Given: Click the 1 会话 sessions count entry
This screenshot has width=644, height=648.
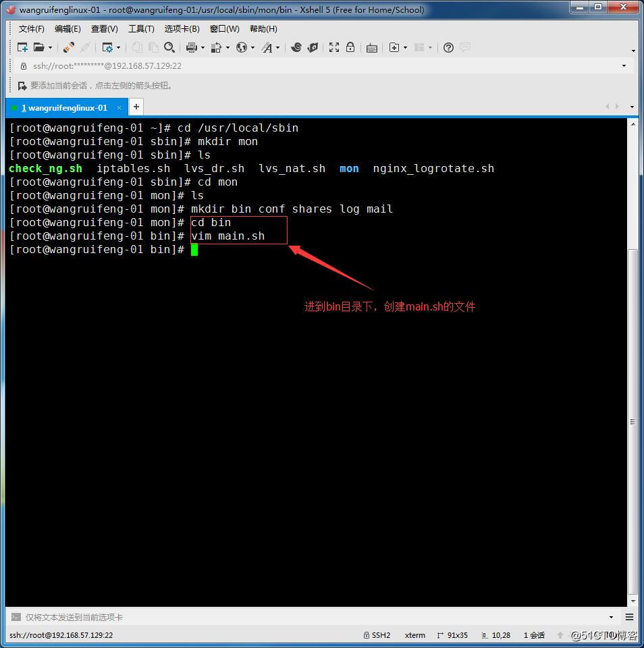Looking at the screenshot, I should tap(534, 635).
